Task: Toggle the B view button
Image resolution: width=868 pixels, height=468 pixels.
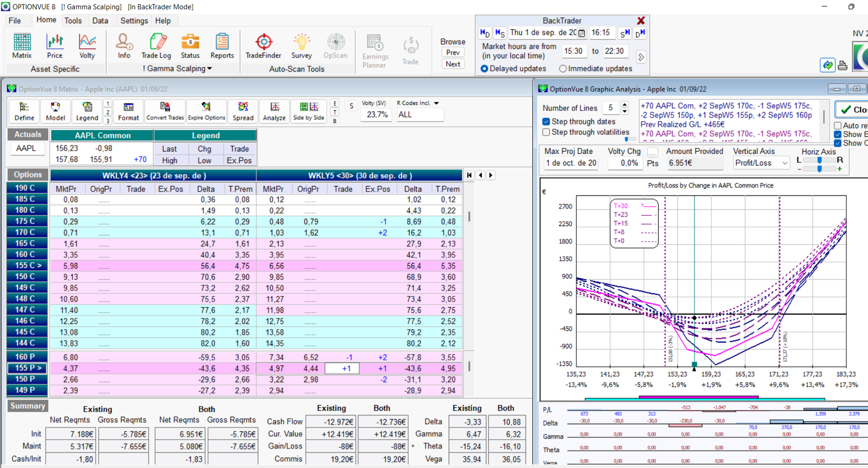Action: coord(335,121)
